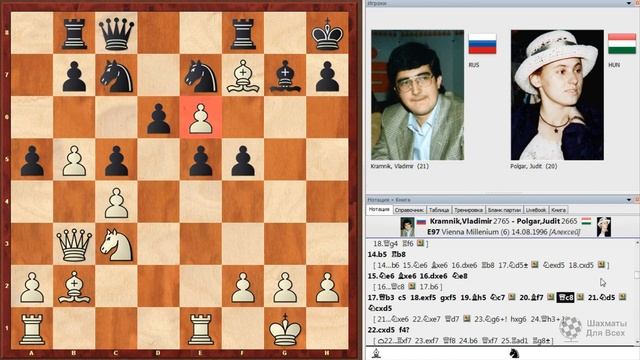The width and height of the screenshot is (640, 360).
Task: Click the notation scrollbar thumb
Action: click(637, 276)
